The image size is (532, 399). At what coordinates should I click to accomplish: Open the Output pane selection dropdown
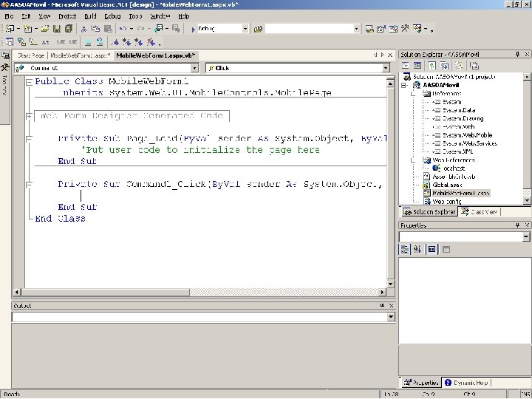[391, 317]
